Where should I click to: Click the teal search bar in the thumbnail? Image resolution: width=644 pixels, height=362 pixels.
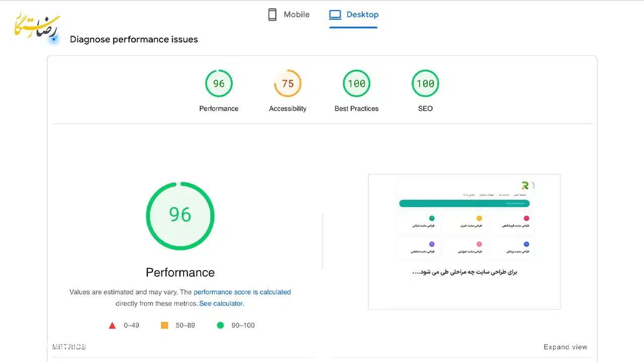click(464, 204)
